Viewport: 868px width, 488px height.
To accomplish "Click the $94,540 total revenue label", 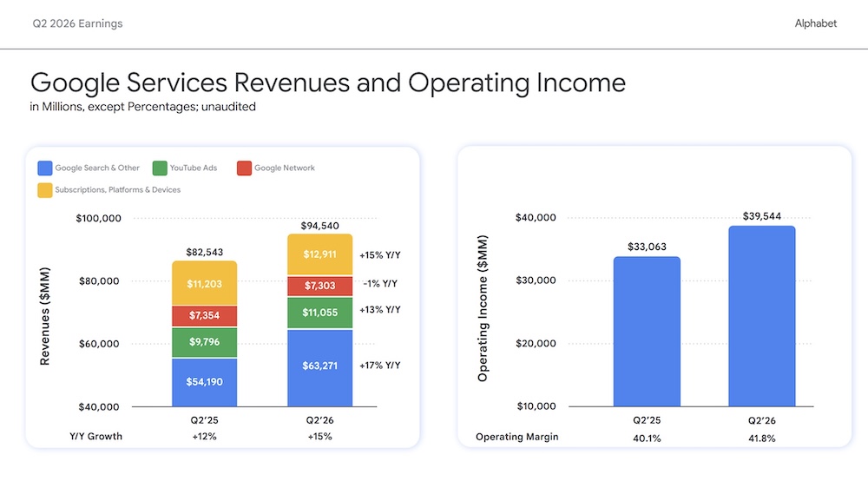I will pos(320,226).
